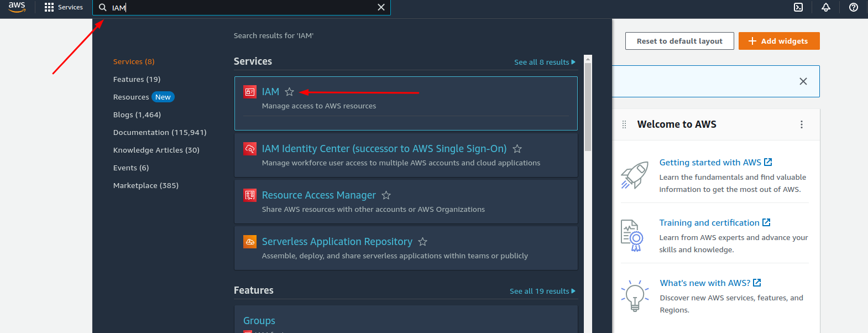The height and width of the screenshot is (333, 868).
Task: Open the help question mark icon
Action: [x=854, y=7]
